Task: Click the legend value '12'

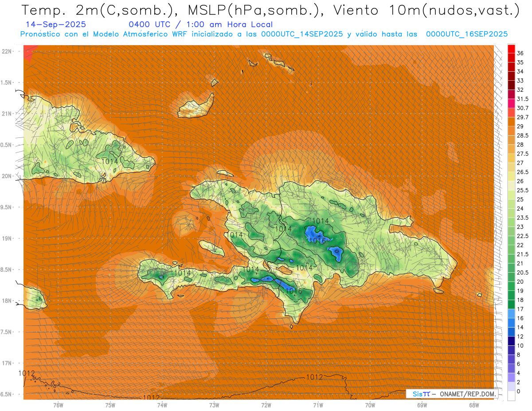Action: (x=520, y=337)
